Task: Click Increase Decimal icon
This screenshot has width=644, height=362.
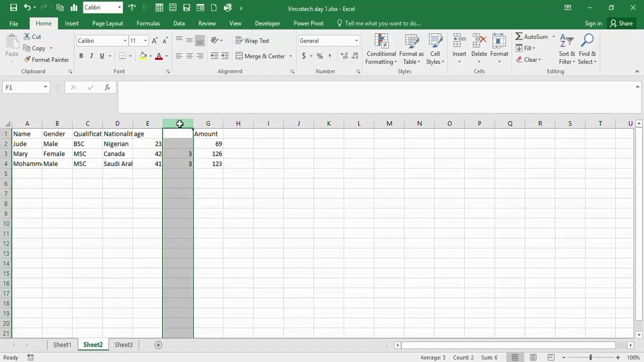Action: pos(344,56)
